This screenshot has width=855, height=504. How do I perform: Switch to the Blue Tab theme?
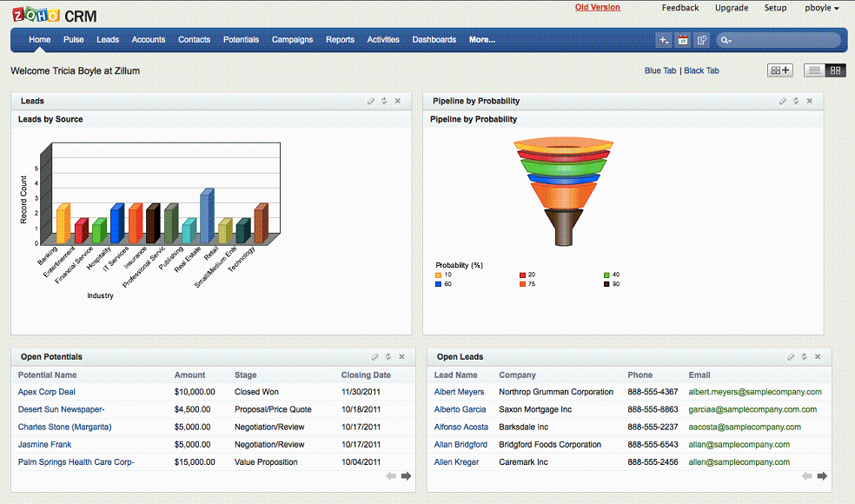(660, 70)
